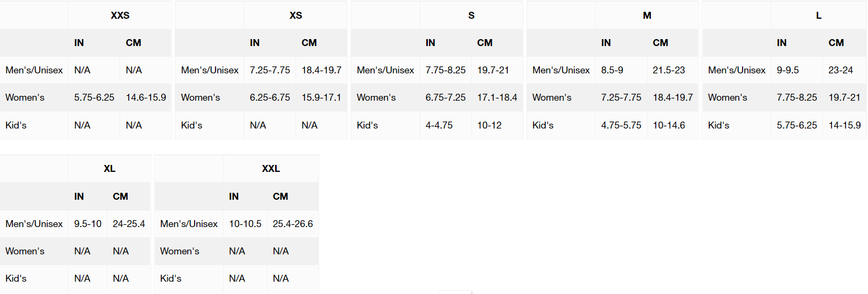868x294 pixels.
Task: Select the kid's 10-12 CM cell
Action: (489, 125)
